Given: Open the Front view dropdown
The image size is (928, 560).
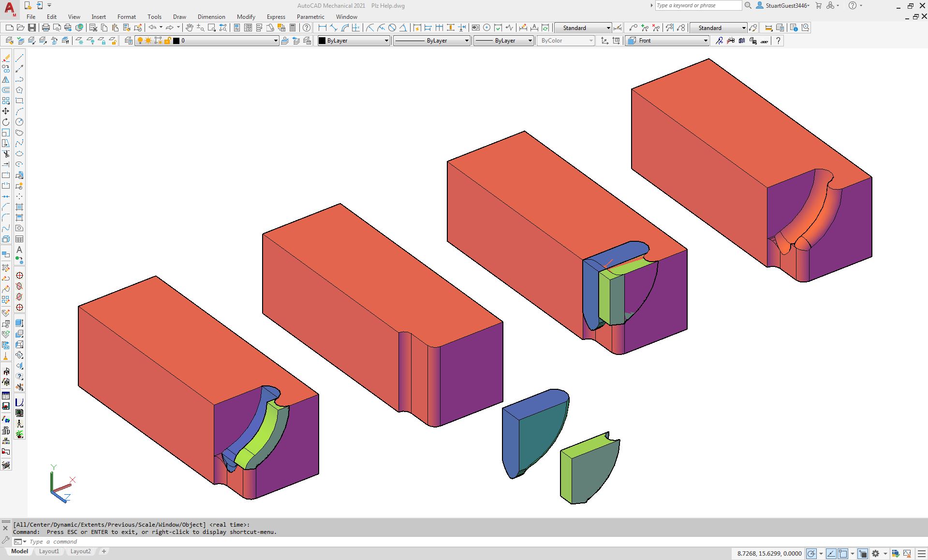Looking at the screenshot, I should point(705,41).
